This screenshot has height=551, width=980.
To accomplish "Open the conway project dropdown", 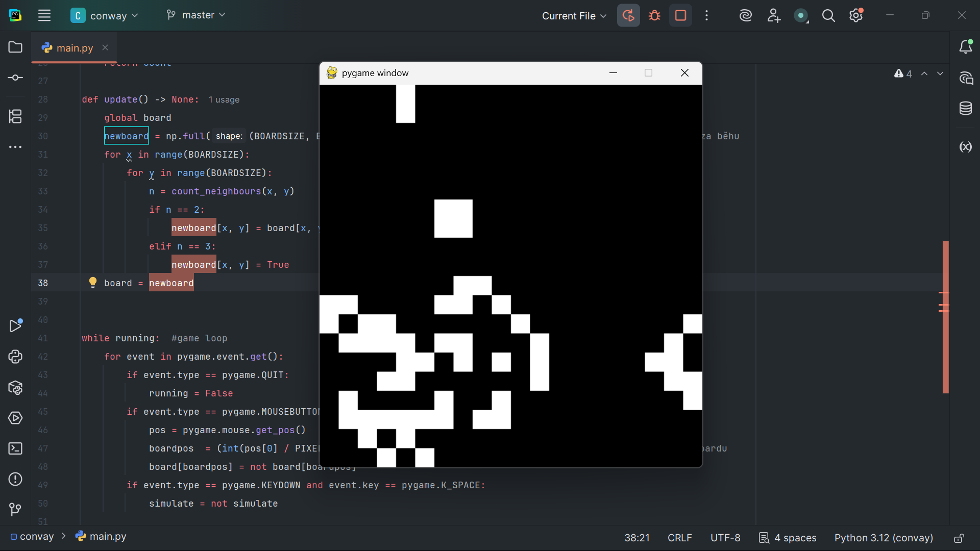I will (105, 16).
